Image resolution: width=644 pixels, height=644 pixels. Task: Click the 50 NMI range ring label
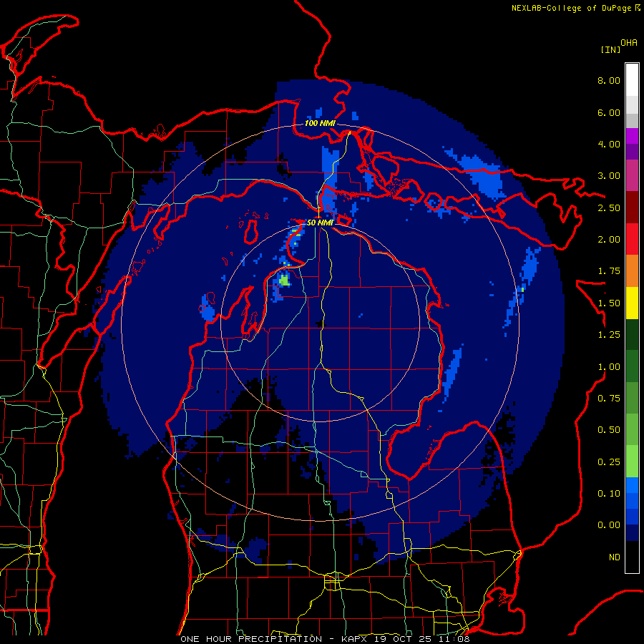[320, 223]
